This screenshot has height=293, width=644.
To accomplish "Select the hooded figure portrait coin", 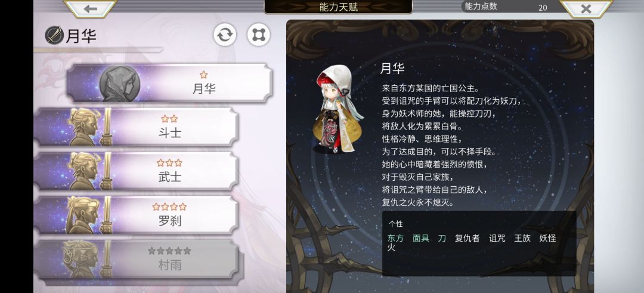I will 120,84.
